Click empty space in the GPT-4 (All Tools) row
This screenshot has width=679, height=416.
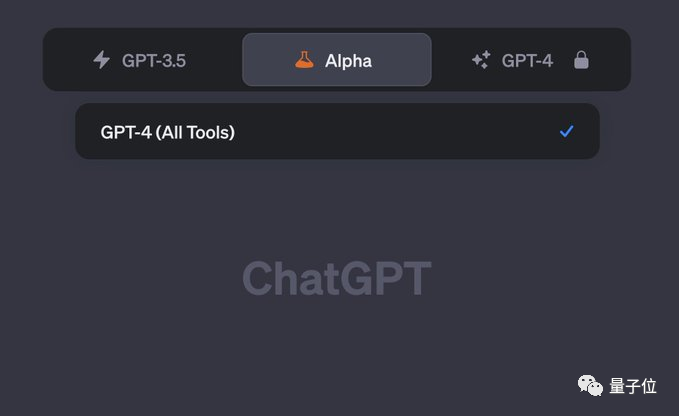pyautogui.click(x=400, y=131)
